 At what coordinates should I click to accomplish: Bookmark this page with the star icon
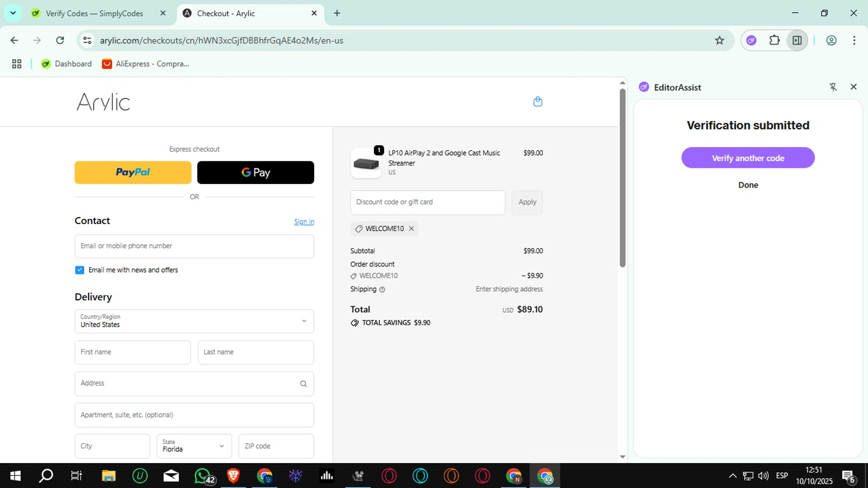point(719,41)
